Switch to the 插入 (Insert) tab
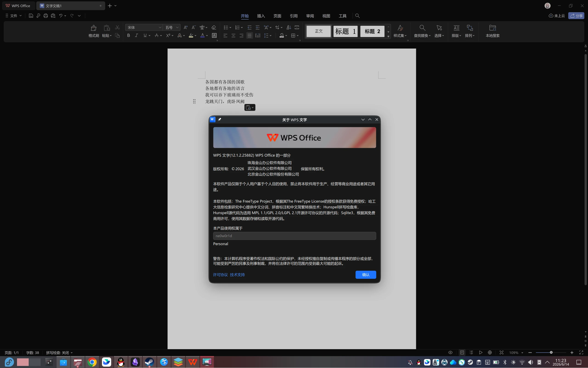This screenshot has height=368, width=588. tap(261, 16)
